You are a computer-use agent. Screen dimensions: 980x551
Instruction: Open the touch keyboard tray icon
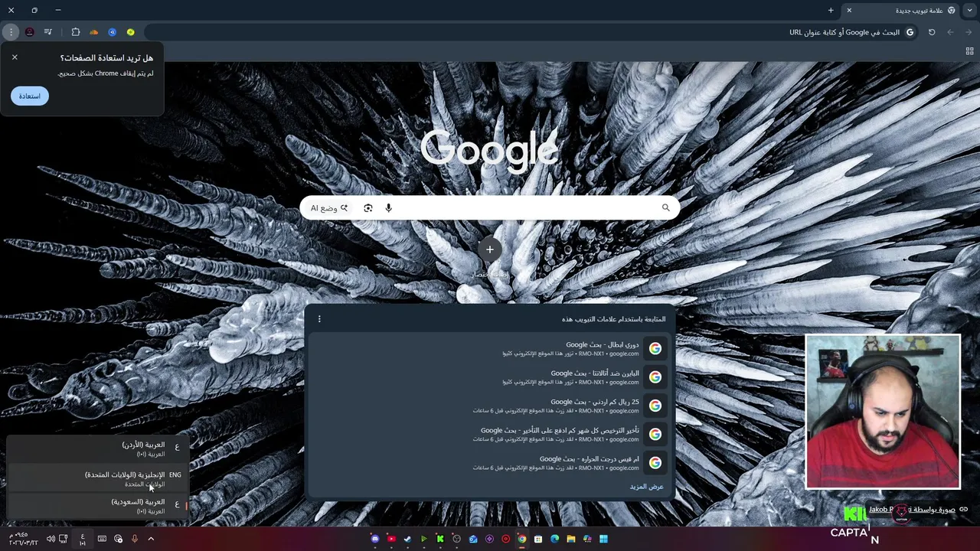(x=102, y=539)
